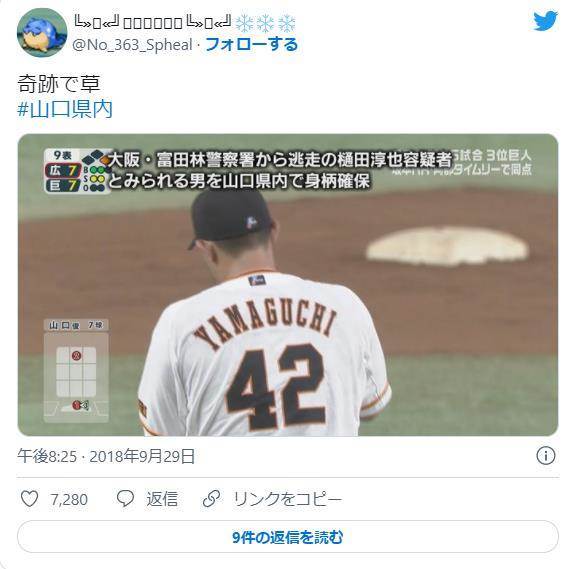Click リンクをコピー to copy link

point(287,499)
